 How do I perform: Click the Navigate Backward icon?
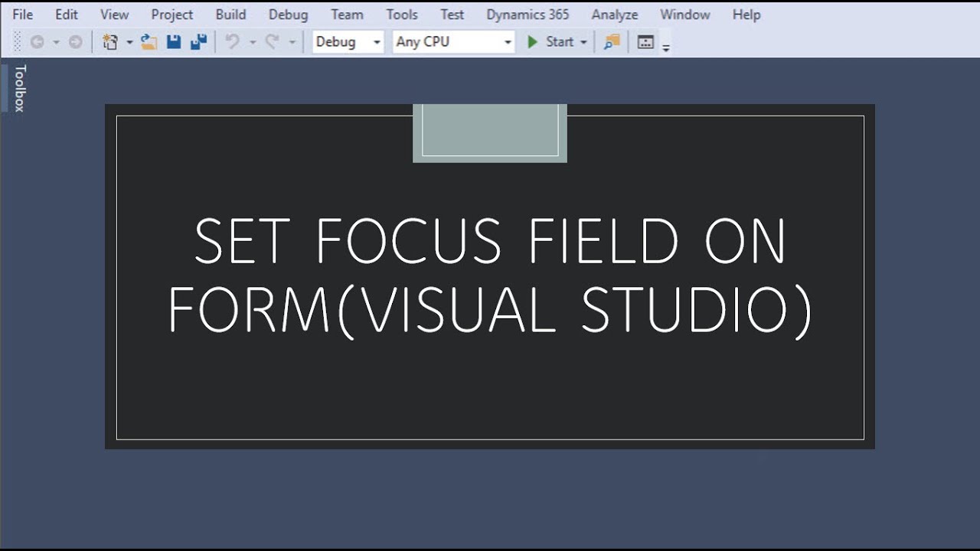(x=36, y=42)
